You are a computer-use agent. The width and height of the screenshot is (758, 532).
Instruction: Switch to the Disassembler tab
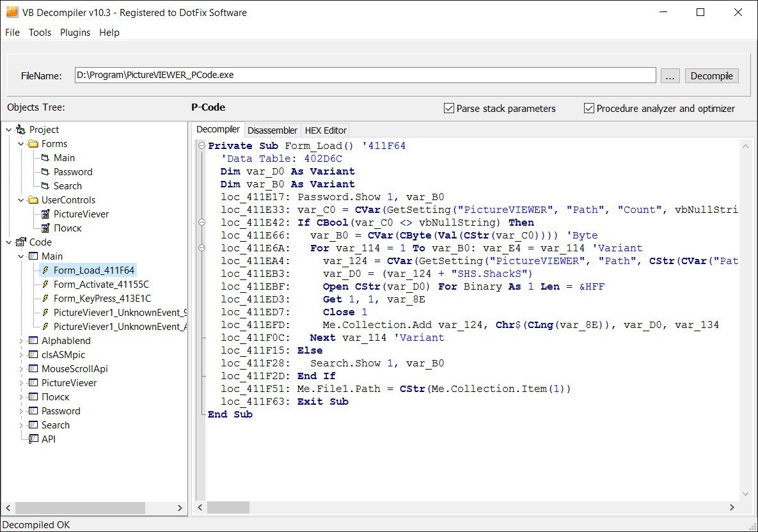pyautogui.click(x=272, y=130)
